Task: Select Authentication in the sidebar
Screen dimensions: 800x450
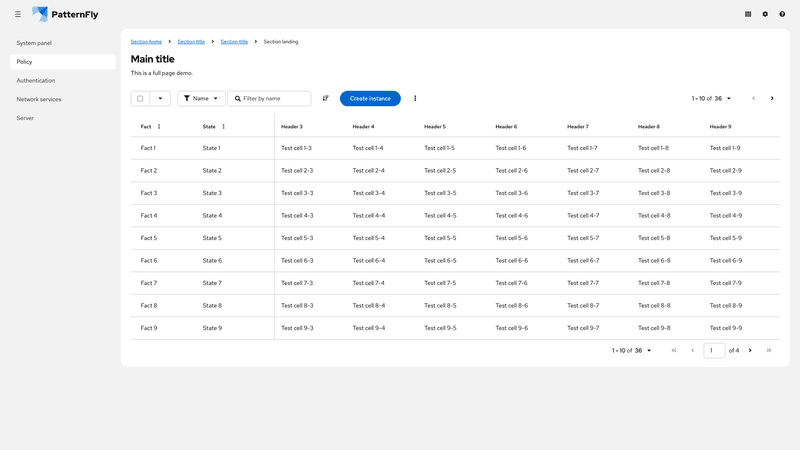Action: coord(36,80)
